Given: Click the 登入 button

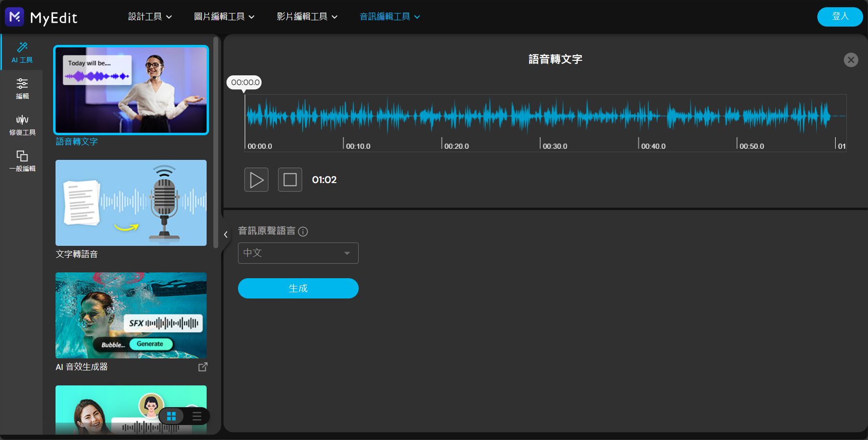Looking at the screenshot, I should [840, 16].
